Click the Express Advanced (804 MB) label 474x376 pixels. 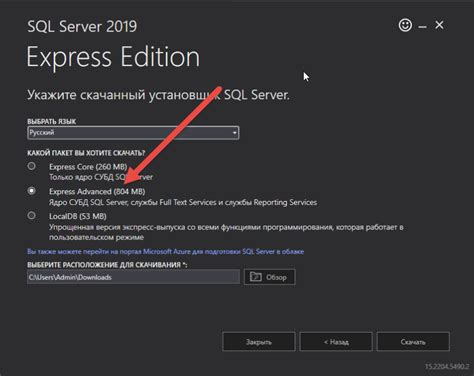pyautogui.click(x=97, y=191)
